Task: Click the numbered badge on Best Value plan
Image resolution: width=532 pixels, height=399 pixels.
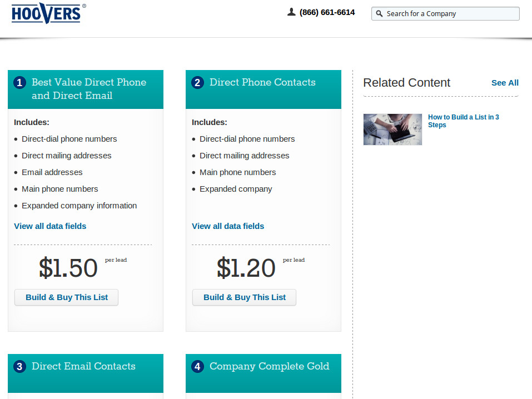Action: tap(19, 82)
